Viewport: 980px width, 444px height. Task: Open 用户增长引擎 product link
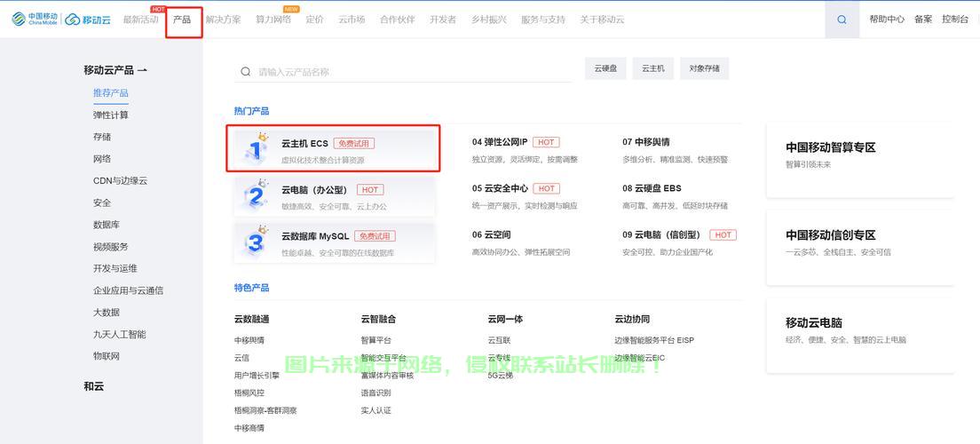click(257, 376)
